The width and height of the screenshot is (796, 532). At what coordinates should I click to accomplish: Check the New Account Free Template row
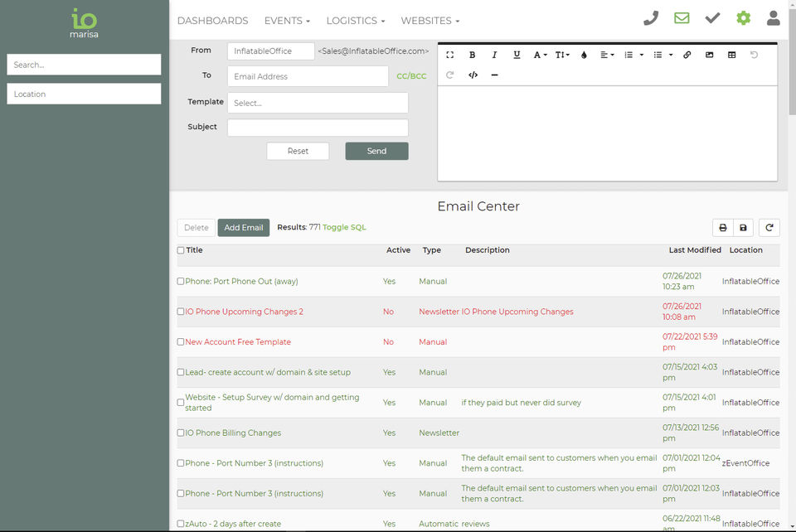click(181, 341)
